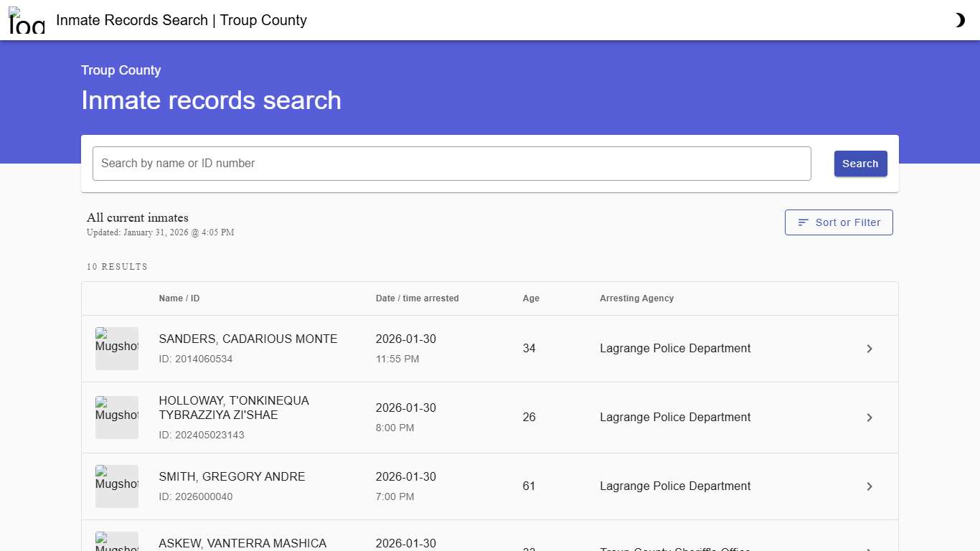980x551 pixels.
Task: Open HOLLOWAY's mugshot placeholder image
Action: 116,417
